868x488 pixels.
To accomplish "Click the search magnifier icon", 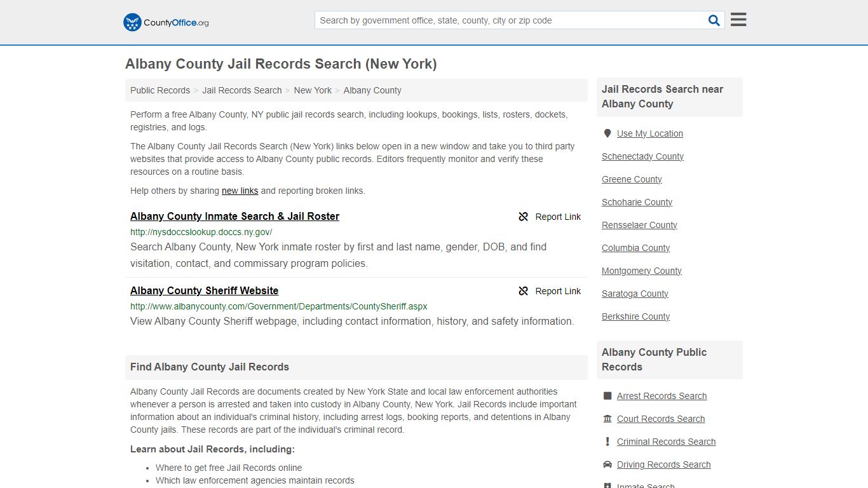I will pos(714,20).
